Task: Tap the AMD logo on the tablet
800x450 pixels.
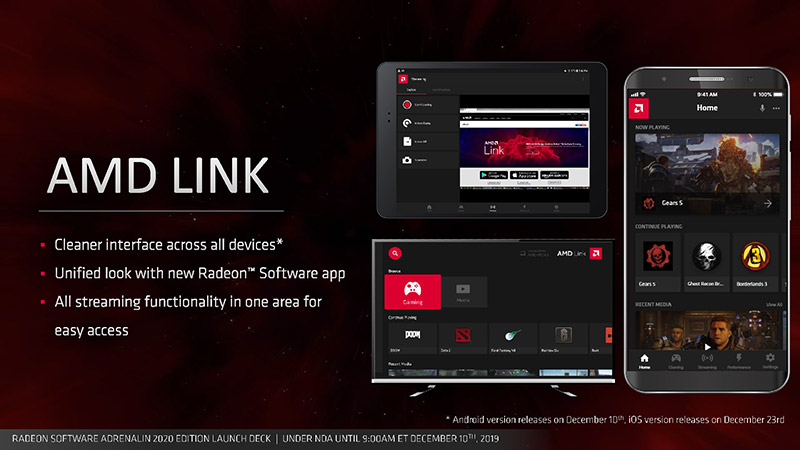Action: pyautogui.click(x=403, y=79)
